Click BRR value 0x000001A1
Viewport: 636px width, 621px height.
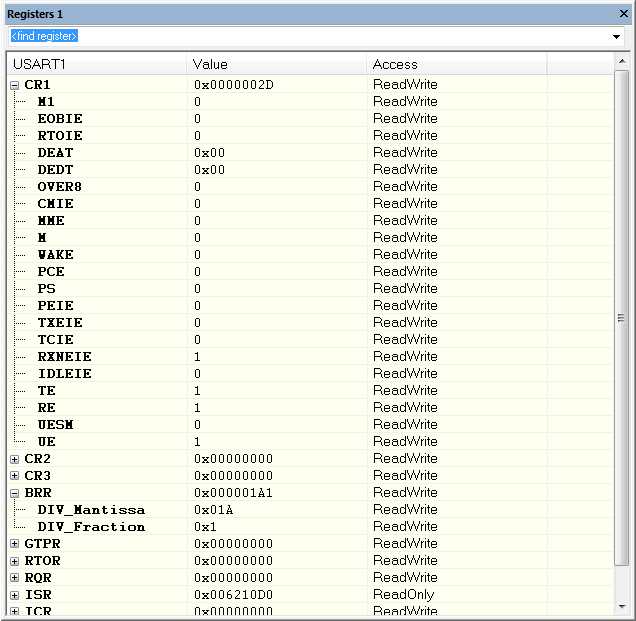tap(233, 493)
